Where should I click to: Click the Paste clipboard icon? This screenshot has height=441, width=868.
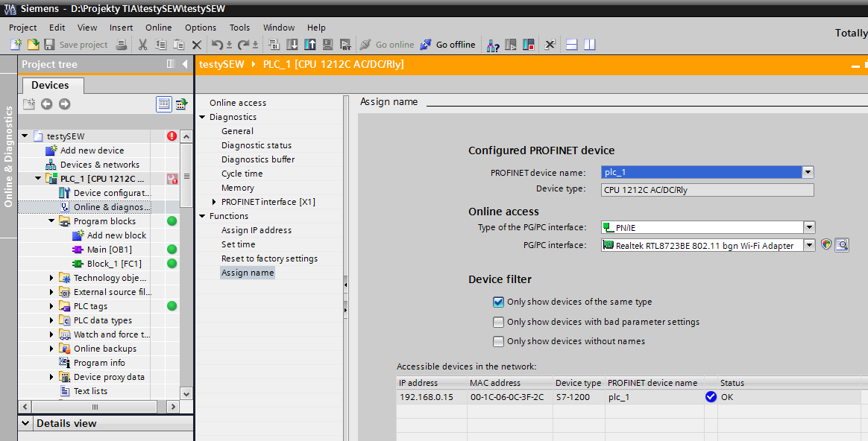tap(178, 44)
